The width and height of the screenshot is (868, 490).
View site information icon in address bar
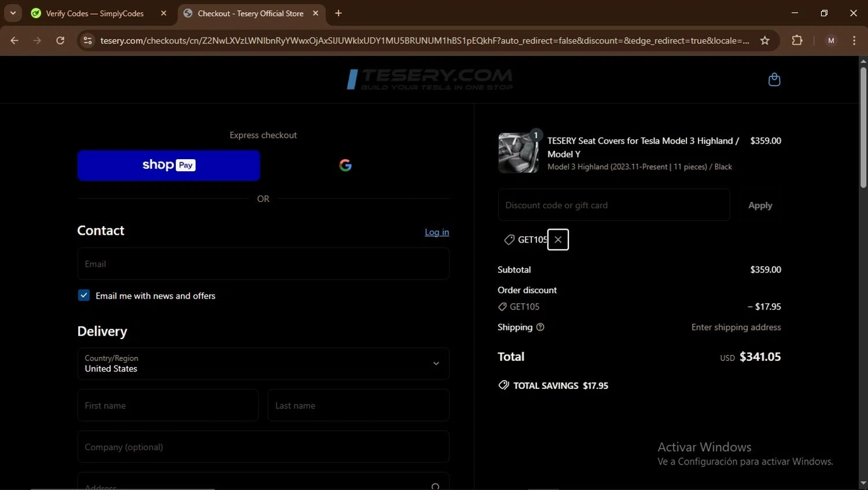coord(88,40)
